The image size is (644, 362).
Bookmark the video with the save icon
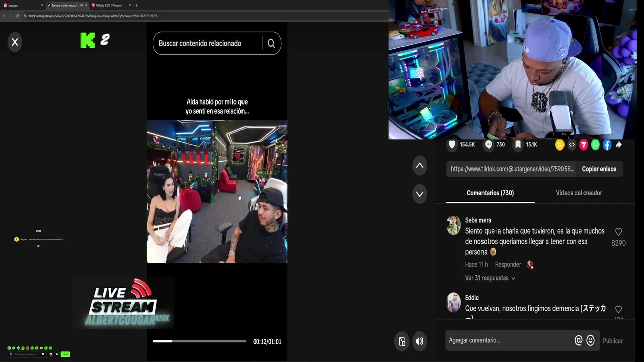point(518,145)
